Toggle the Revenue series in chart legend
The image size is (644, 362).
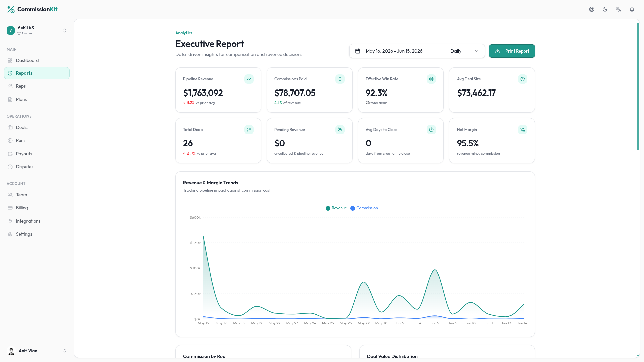(x=336, y=208)
